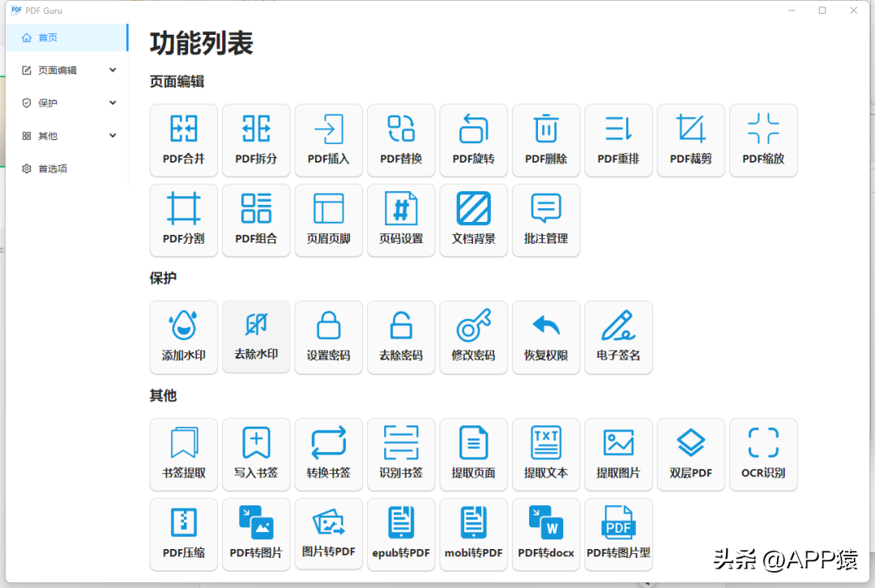
Task: Open the PDF插入 insert tool
Action: (x=329, y=140)
